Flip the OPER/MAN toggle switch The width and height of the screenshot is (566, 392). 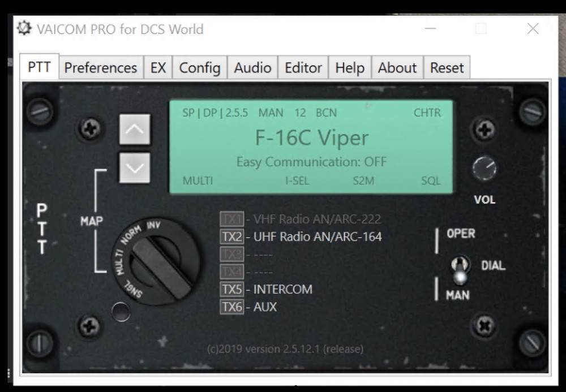(460, 269)
